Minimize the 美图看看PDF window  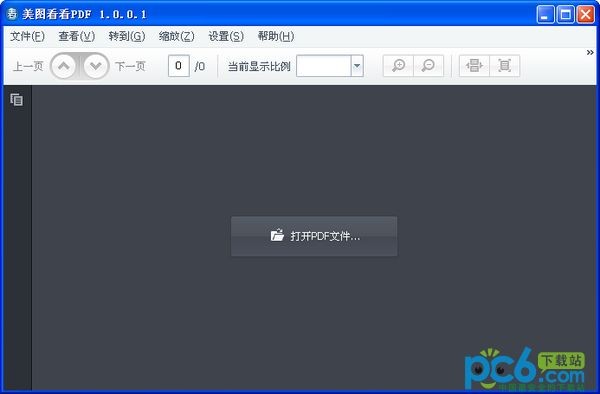(545, 15)
